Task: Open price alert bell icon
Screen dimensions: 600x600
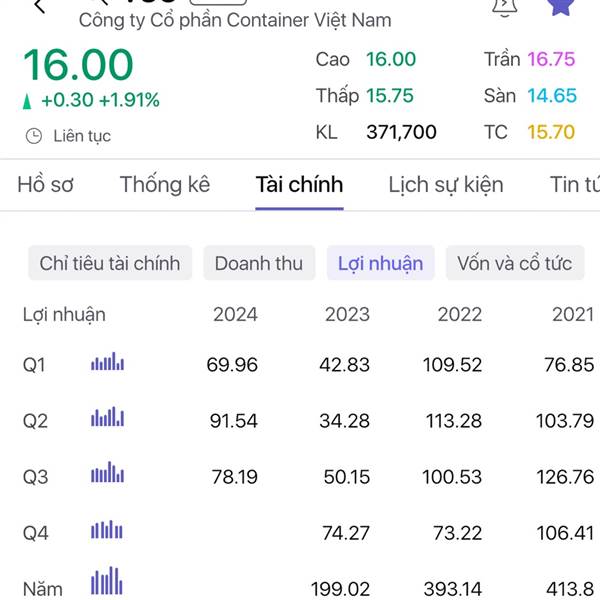Action: pyautogui.click(x=504, y=8)
